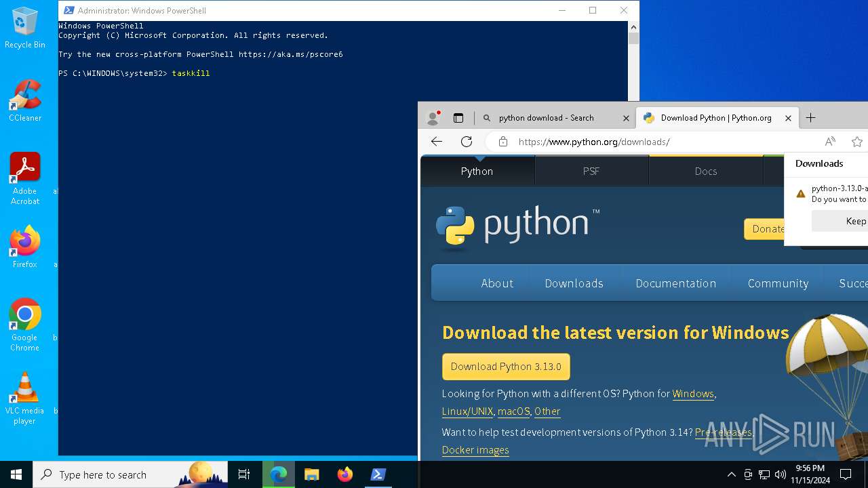868x488 pixels.
Task: Select Download Python | Python.org tab
Action: coord(717,117)
